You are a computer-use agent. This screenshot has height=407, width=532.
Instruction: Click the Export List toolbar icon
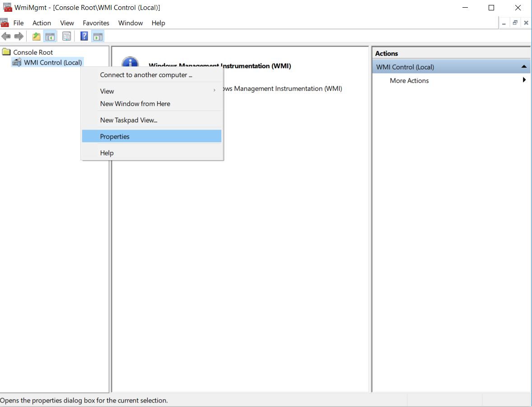click(66, 36)
